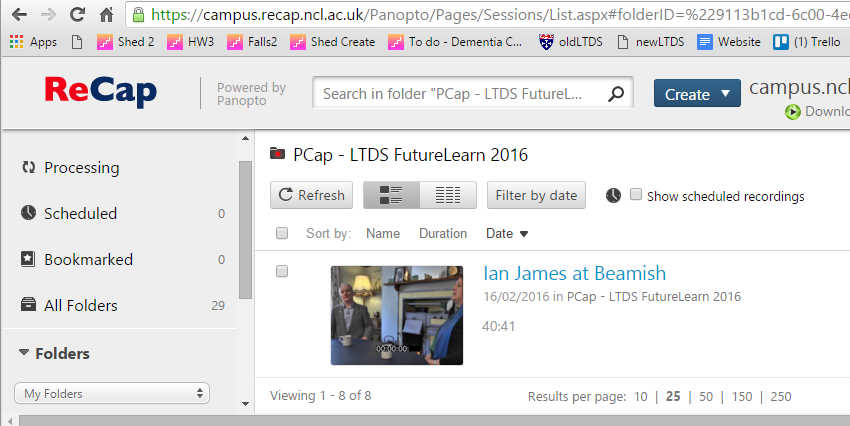Open the Apps bookmarks grid icon
The width and height of the screenshot is (850, 426).
(16, 42)
